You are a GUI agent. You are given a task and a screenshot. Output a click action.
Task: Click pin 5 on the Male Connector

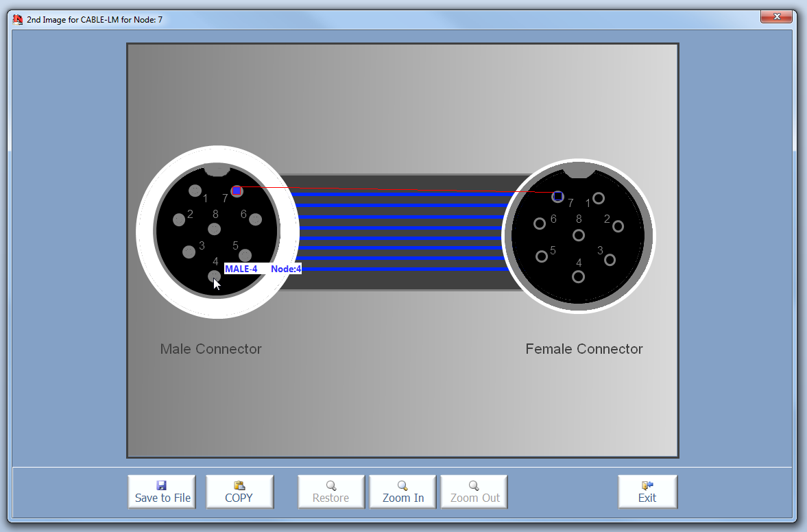pos(245,256)
